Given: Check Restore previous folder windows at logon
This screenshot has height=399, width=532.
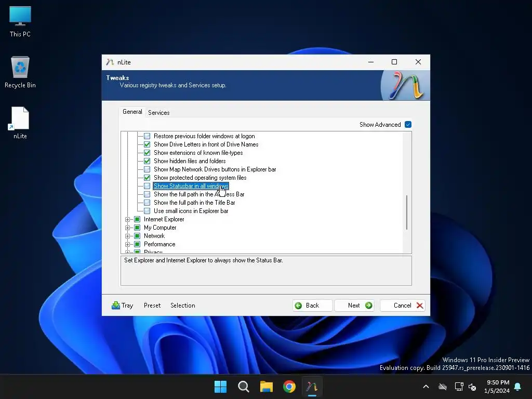Looking at the screenshot, I should click(x=147, y=136).
